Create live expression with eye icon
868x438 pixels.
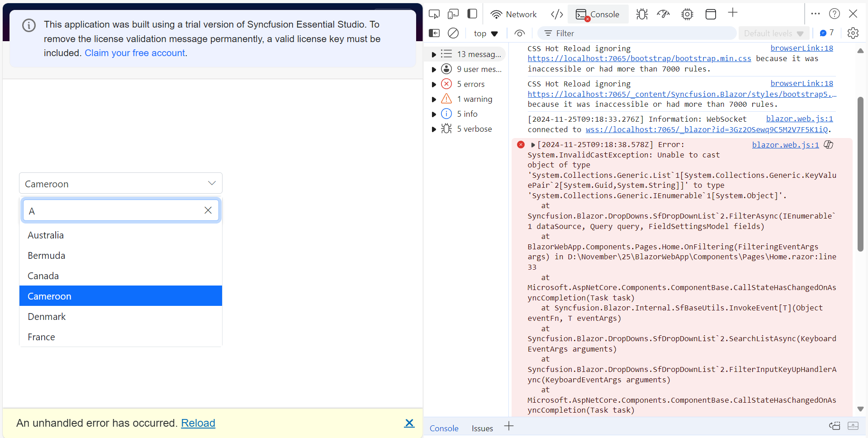click(520, 33)
